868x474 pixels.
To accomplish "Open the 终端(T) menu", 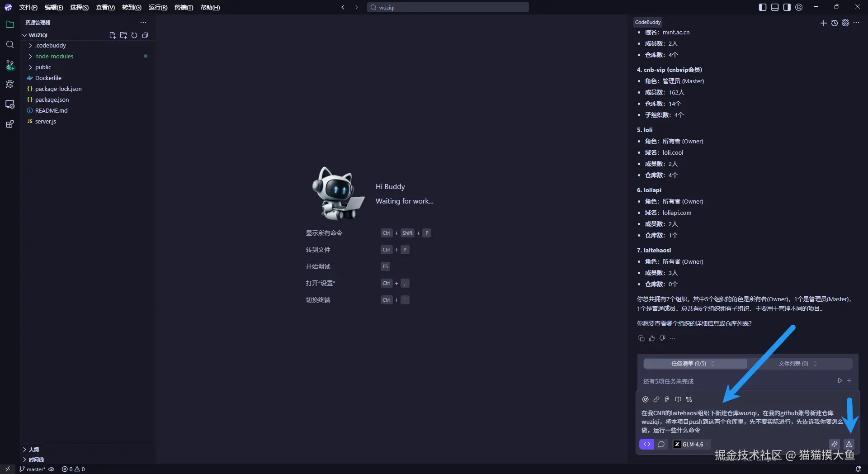I will click(x=184, y=7).
